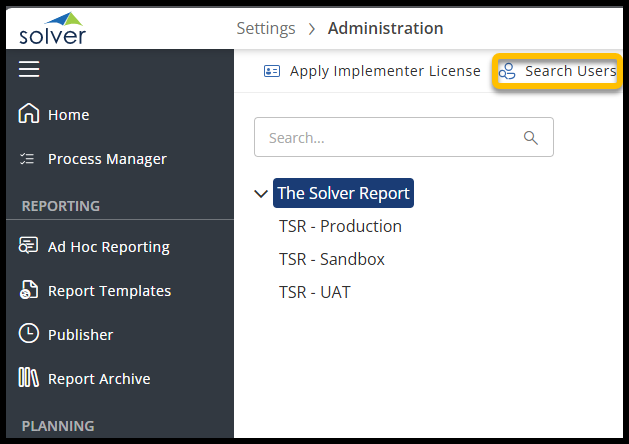
Task: Click the Publisher clock icon
Action: [29, 335]
